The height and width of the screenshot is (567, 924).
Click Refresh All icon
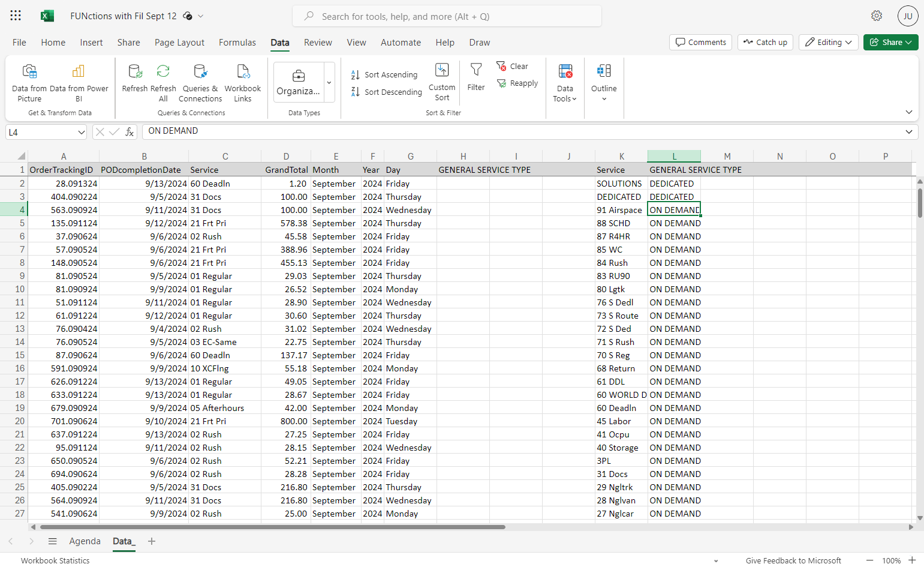[x=163, y=83]
